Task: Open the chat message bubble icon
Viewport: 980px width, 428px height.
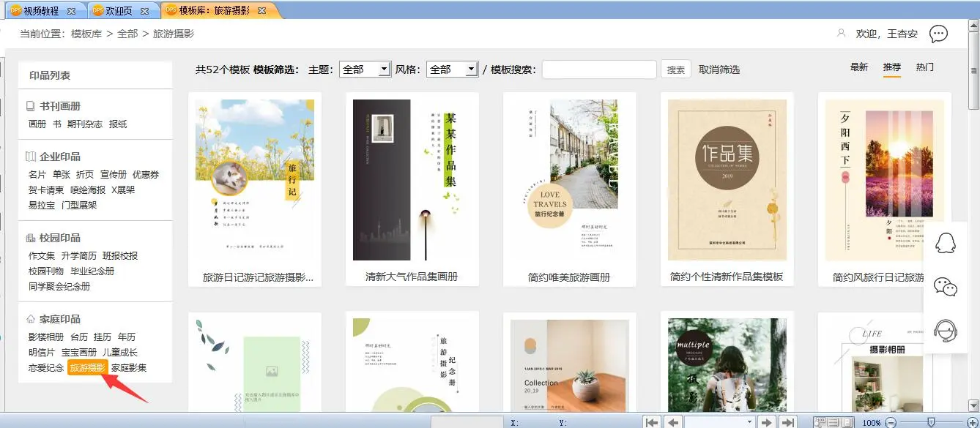Action: click(x=938, y=34)
